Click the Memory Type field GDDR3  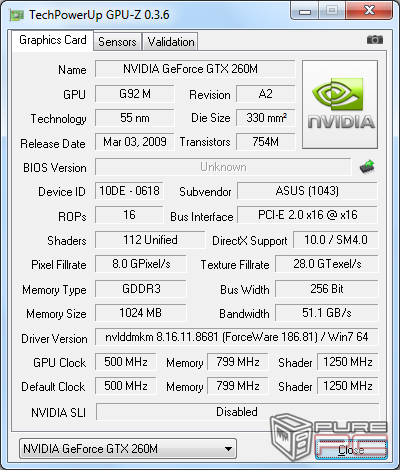(x=141, y=289)
